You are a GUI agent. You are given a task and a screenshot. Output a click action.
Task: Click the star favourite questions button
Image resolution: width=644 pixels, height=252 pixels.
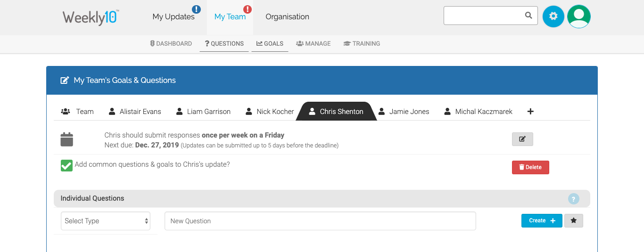pyautogui.click(x=574, y=220)
